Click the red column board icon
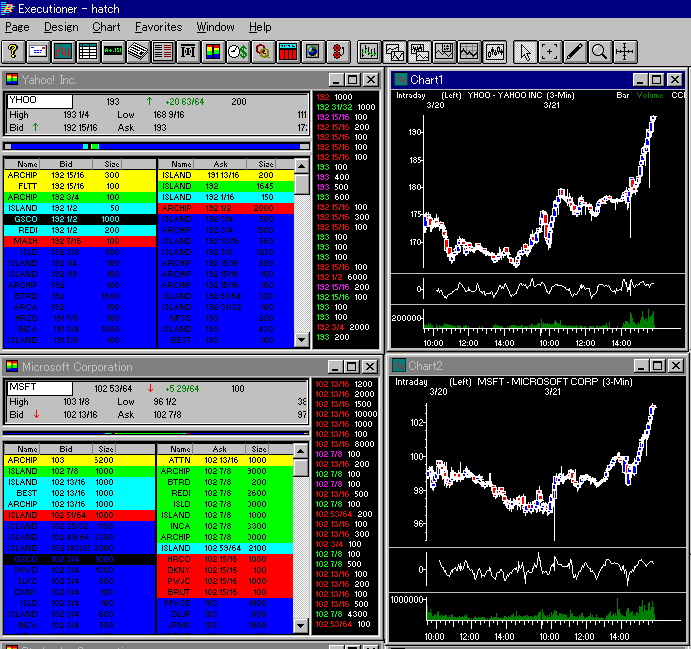Screen dimensions: 691x649 click(288, 52)
